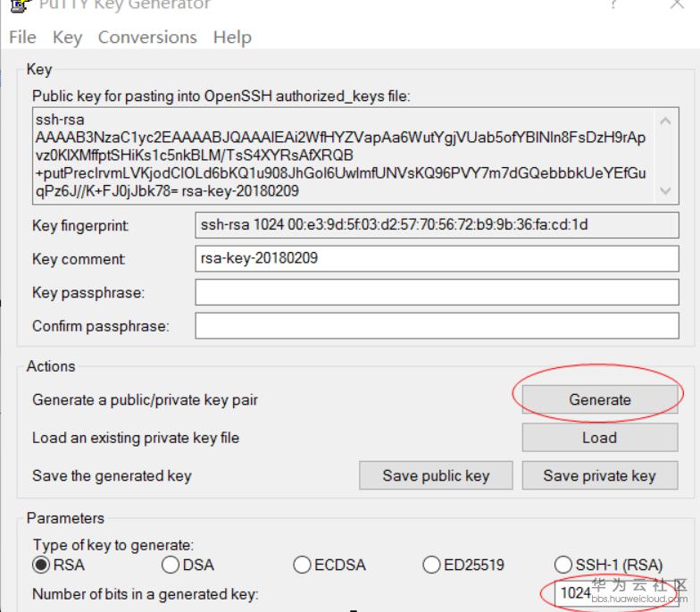Click Save private key button
This screenshot has width=700, height=612.
[600, 475]
